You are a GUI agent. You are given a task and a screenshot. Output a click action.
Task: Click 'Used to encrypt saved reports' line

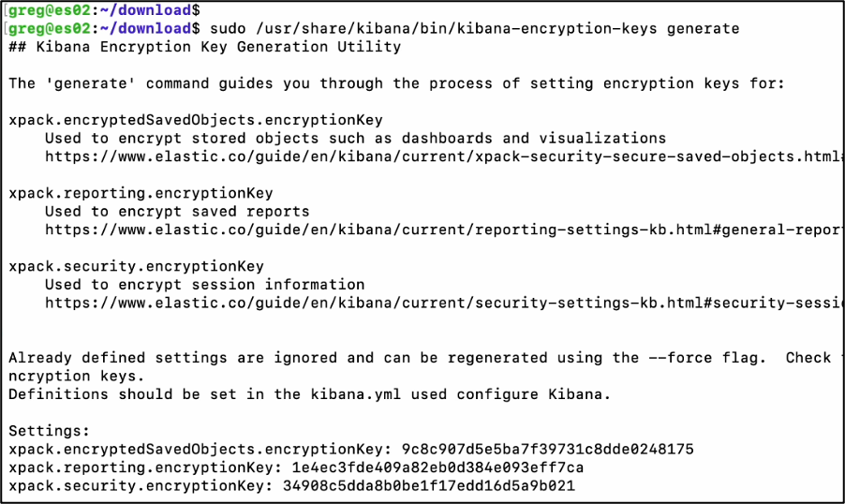[x=177, y=212]
